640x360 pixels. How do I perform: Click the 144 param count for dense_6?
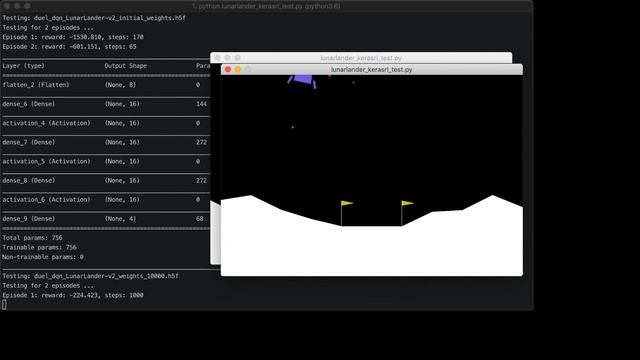[201, 104]
